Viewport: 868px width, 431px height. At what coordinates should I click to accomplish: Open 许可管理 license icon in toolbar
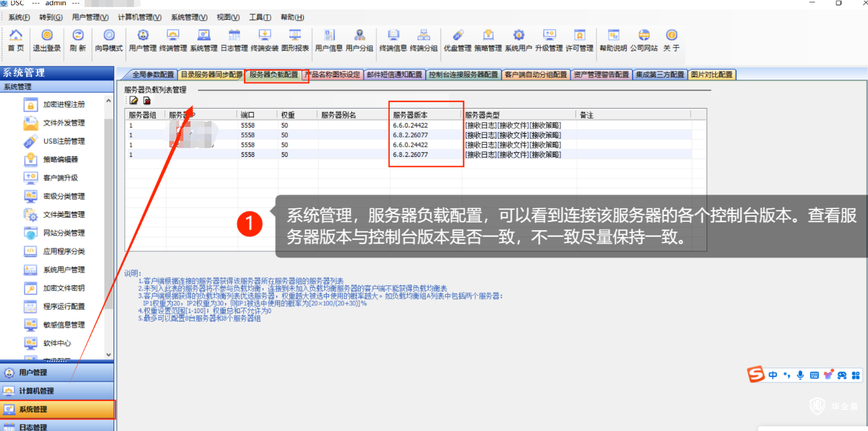tap(579, 41)
